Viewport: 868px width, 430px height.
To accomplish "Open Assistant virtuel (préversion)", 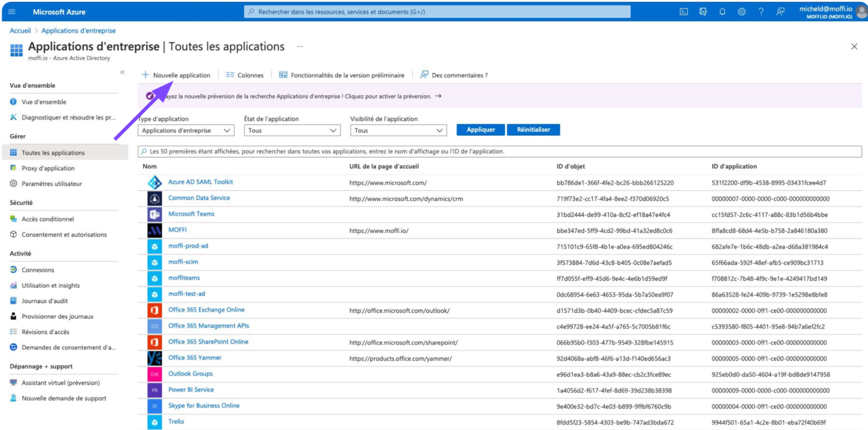I will [x=60, y=383].
